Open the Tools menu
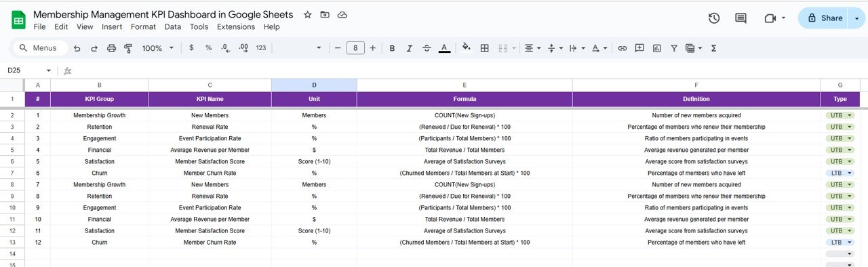Image resolution: width=868 pixels, height=267 pixels. [199, 27]
